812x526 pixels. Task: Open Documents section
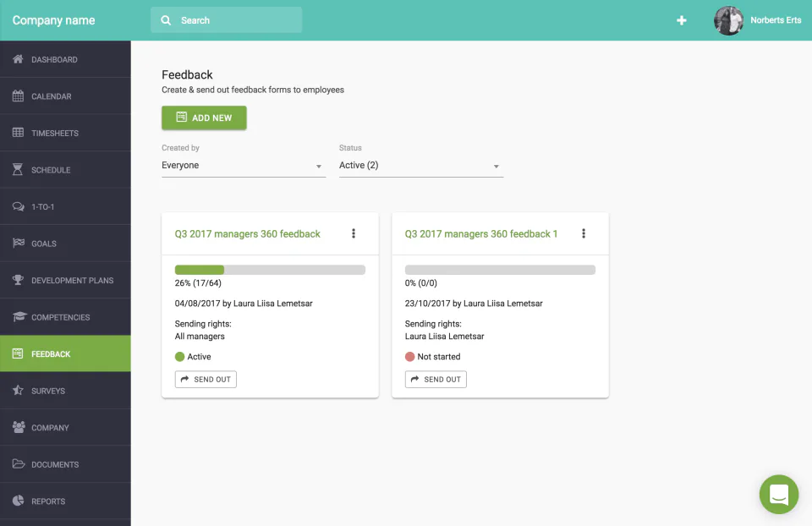pyautogui.click(x=65, y=464)
